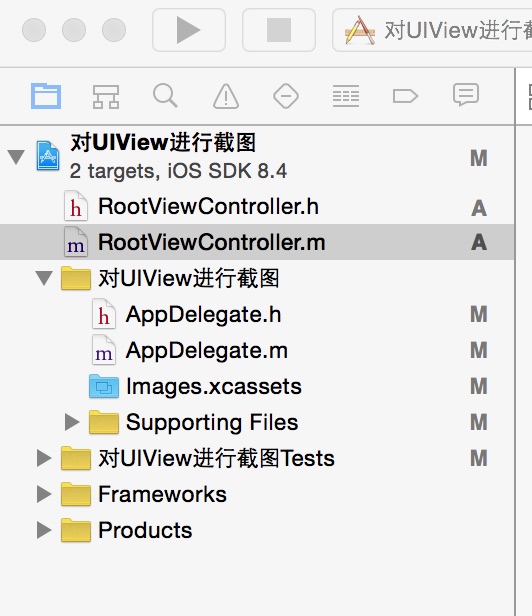Show the Debug navigator lines icon
Viewport: 532px width, 616px height.
(346, 96)
